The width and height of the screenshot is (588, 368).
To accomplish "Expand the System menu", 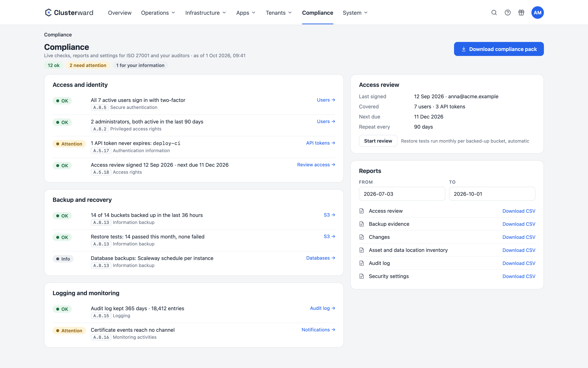I will tap(355, 13).
